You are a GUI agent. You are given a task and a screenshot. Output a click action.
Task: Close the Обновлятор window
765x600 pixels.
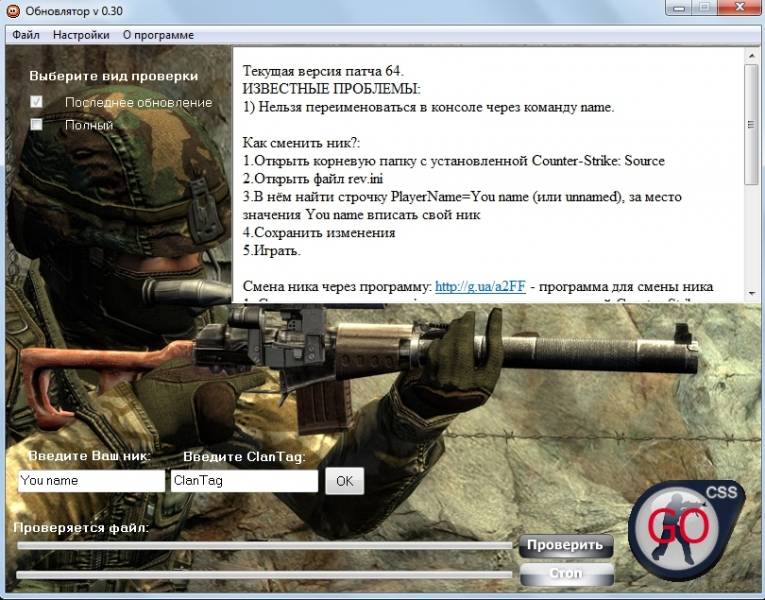pos(740,8)
